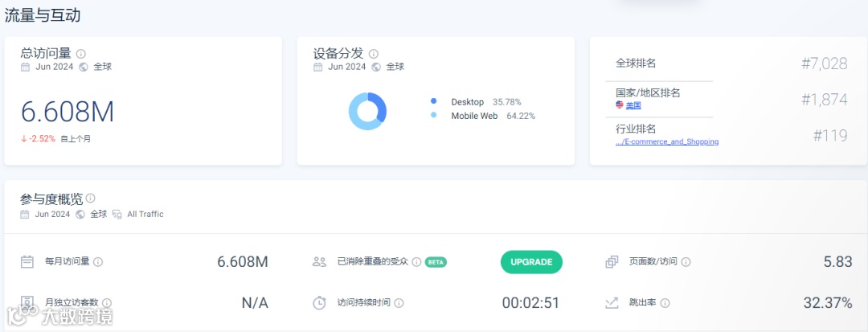Click the 流量与互动 heading
Image resolution: width=868 pixels, height=332 pixels.
tap(43, 15)
